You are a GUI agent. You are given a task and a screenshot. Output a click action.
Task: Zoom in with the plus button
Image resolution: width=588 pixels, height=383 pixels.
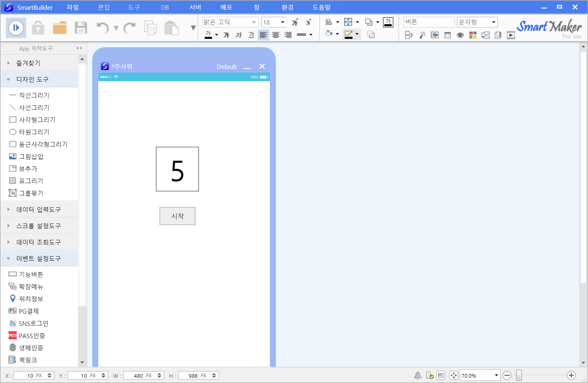click(571, 376)
